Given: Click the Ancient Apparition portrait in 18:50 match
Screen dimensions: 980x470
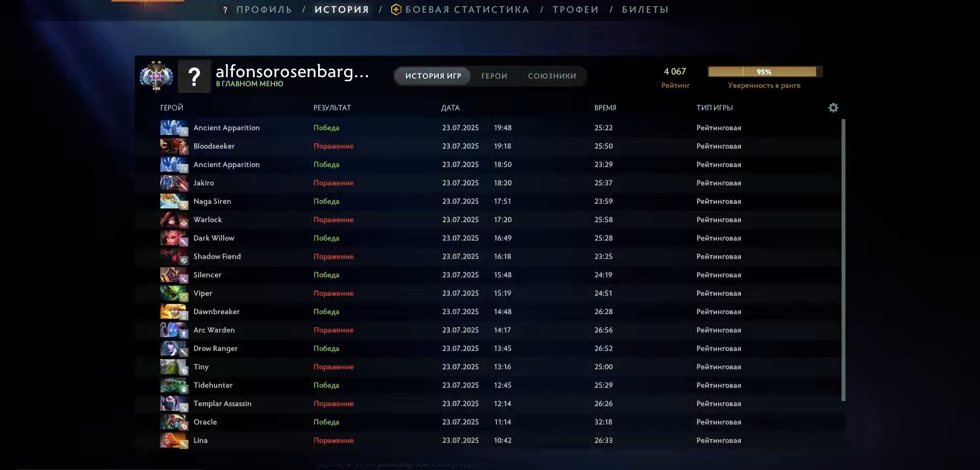Looking at the screenshot, I should point(174,165).
